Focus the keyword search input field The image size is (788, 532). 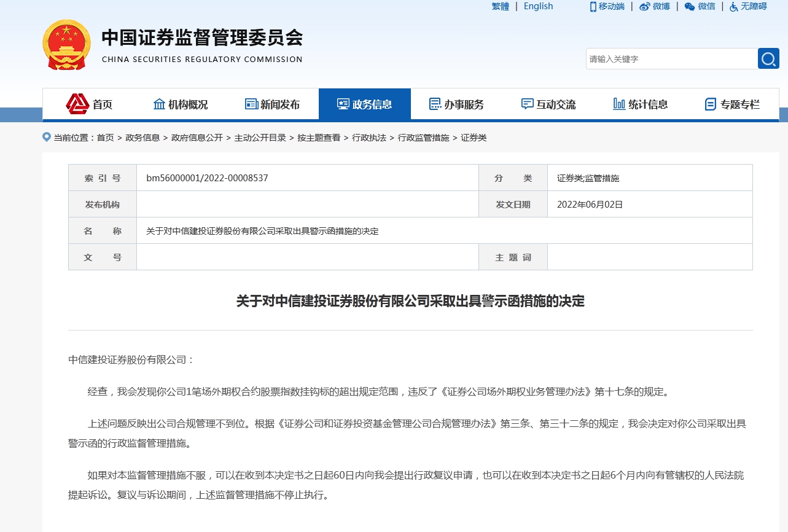tap(672, 58)
